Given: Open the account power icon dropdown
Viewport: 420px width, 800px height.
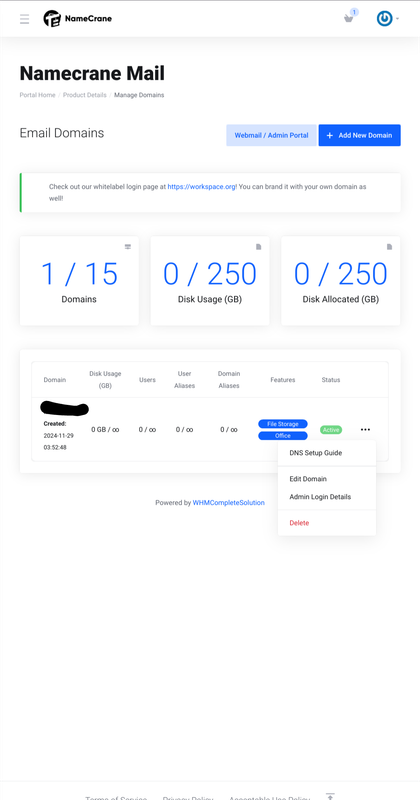Looking at the screenshot, I should tap(387, 19).
